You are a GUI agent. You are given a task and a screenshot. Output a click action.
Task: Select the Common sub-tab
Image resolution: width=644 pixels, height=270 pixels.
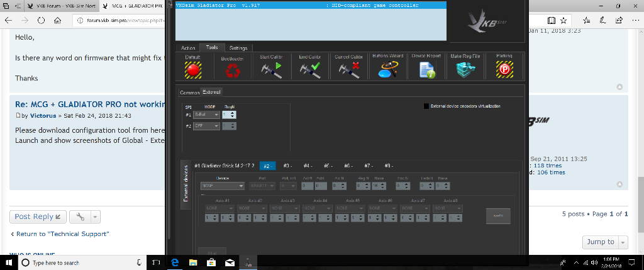click(189, 93)
